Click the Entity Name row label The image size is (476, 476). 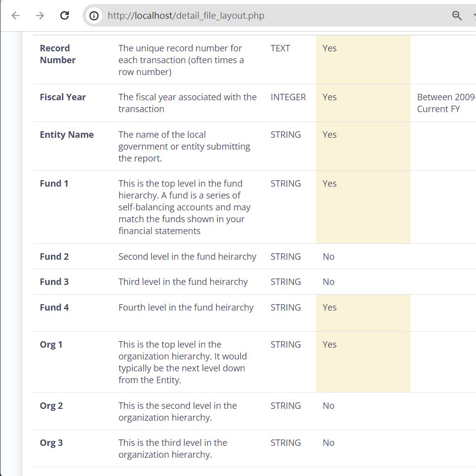[x=67, y=135]
